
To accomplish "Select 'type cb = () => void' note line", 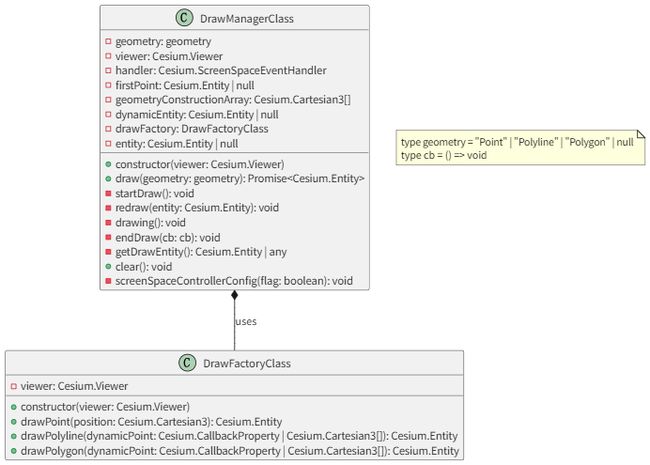I will pos(444,155).
